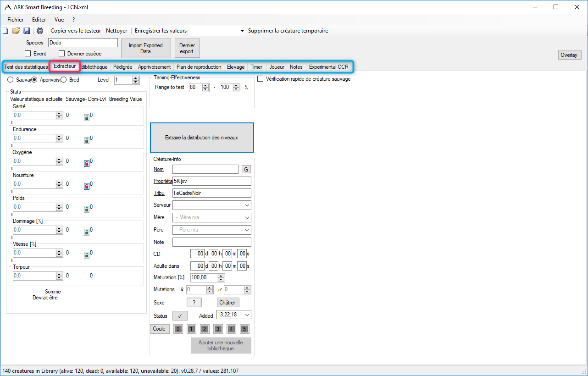The image size is (588, 376).
Task: Click the new file icon in toolbar
Action: tap(6, 31)
